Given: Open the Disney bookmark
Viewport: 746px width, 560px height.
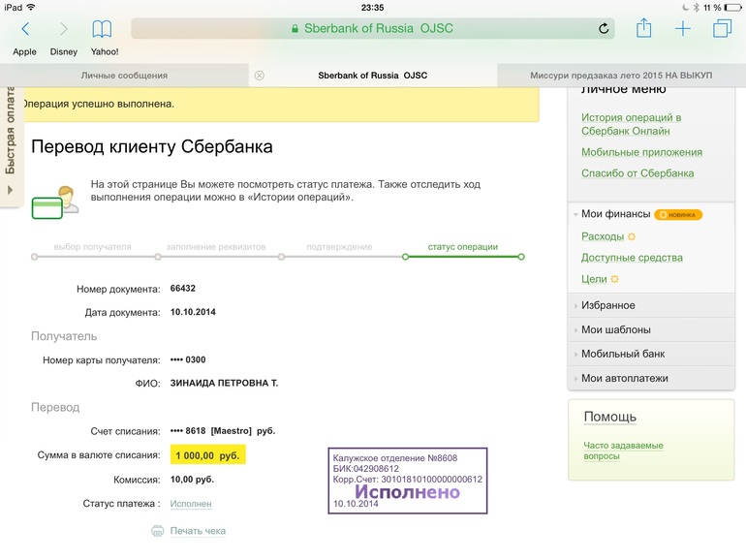Looking at the screenshot, I should click(64, 51).
